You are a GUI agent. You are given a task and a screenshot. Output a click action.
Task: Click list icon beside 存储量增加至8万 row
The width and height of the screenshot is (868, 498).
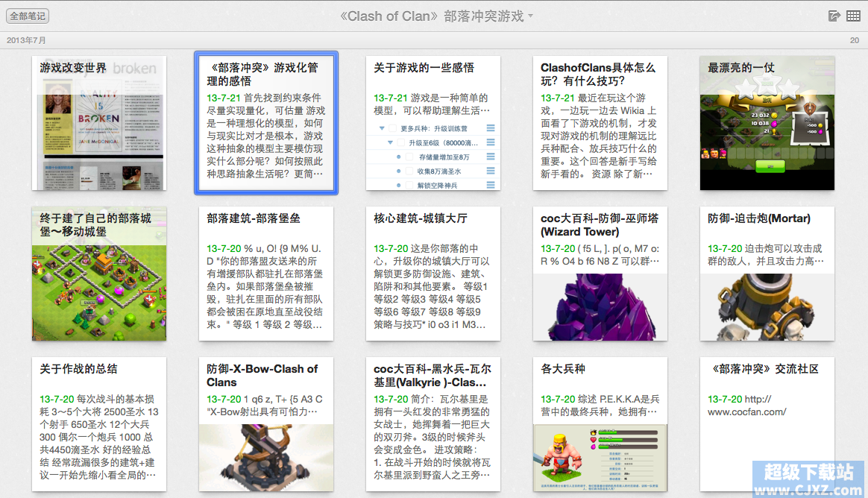[491, 157]
